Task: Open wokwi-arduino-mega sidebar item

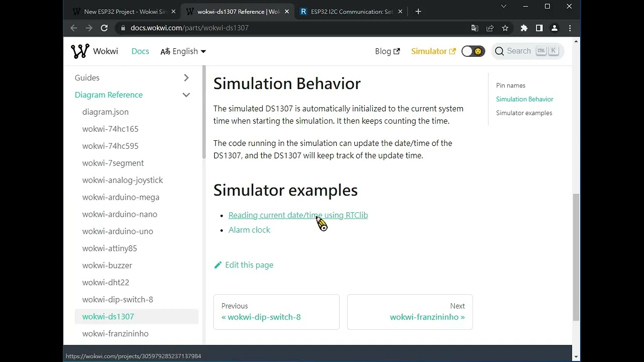Action: (136, 198)
